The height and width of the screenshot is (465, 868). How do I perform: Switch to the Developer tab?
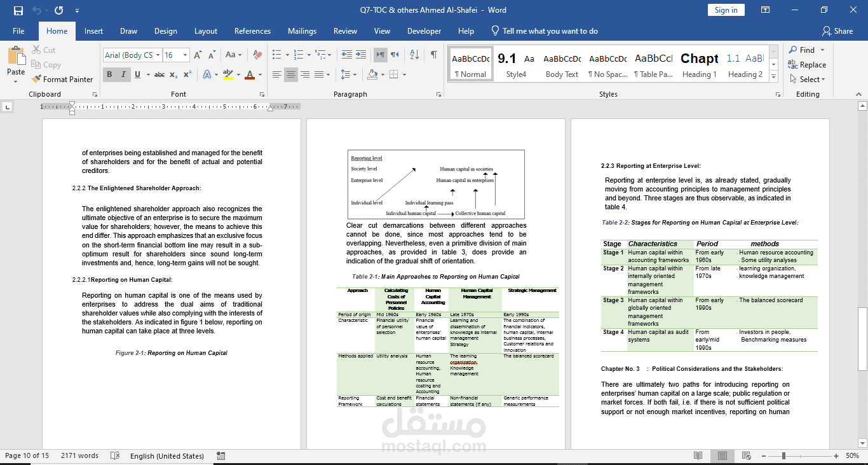[x=424, y=31]
